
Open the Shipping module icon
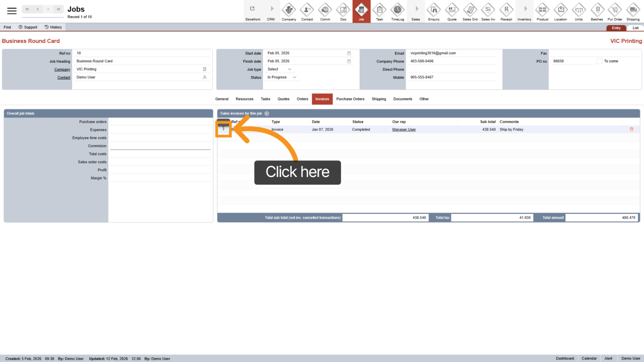pos(632,11)
